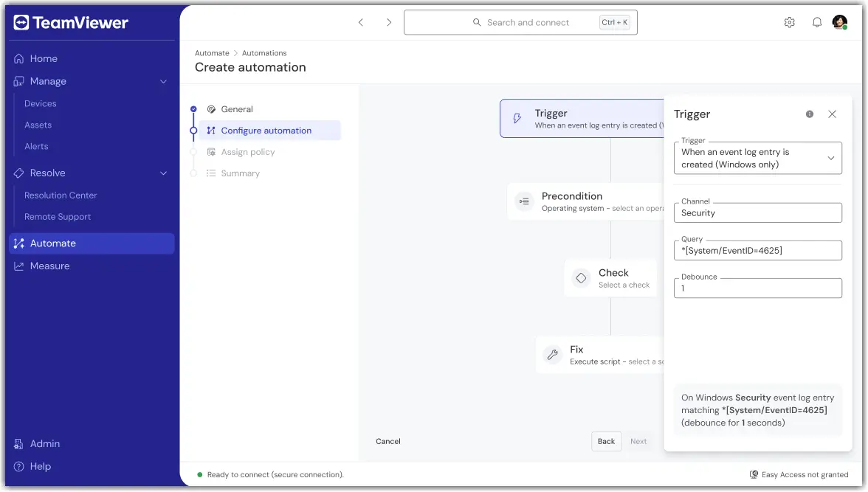
Task: Collapse the Manage section chevron
Action: [x=163, y=81]
